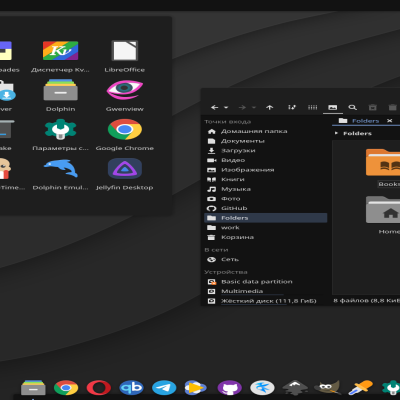Launch LibreOffice from the app grid
The width and height of the screenshot is (400, 400).
click(125, 56)
